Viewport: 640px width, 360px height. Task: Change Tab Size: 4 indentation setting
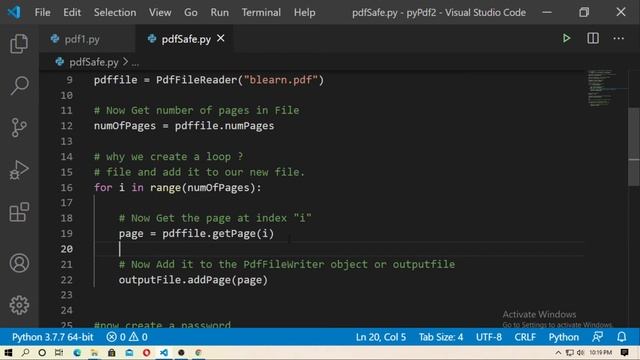pyautogui.click(x=441, y=337)
